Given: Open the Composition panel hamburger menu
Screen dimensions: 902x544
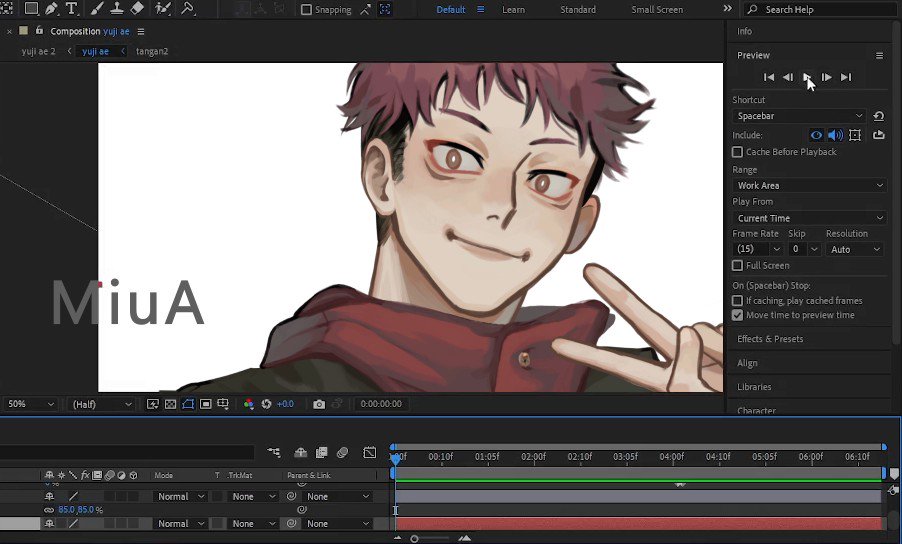Looking at the screenshot, I should point(141,32).
